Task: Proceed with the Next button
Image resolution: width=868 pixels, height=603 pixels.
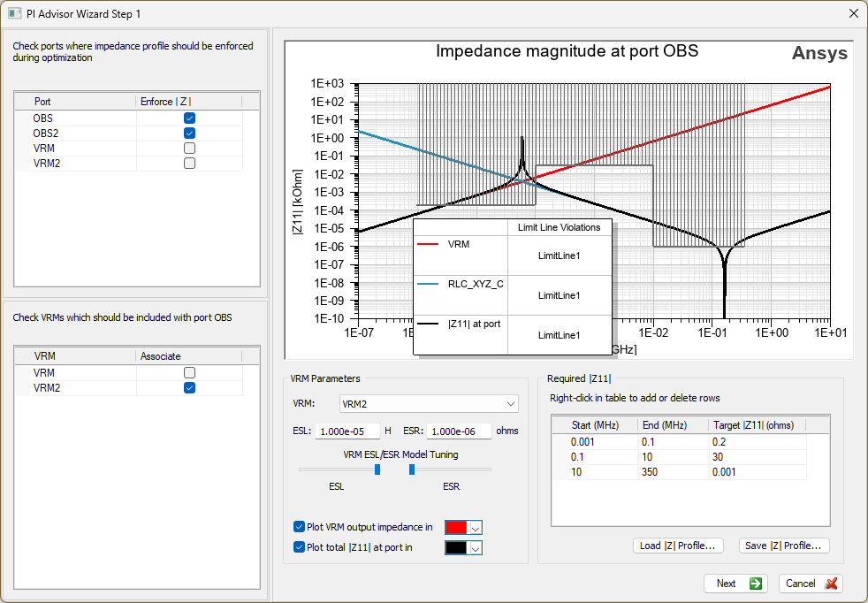Action: (735, 584)
